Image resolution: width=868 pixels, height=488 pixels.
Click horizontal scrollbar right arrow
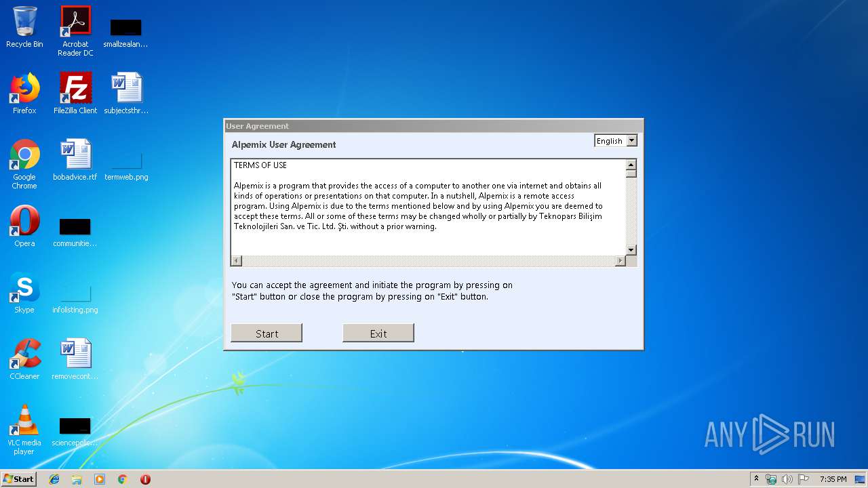click(x=620, y=261)
